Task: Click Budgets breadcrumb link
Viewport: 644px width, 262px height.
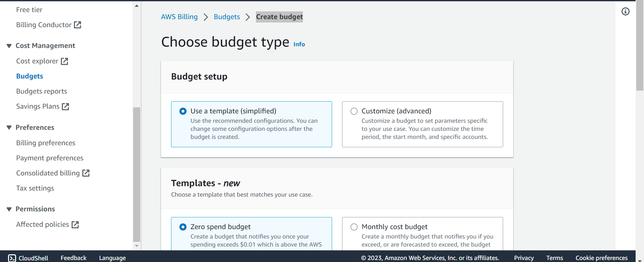Action: [x=227, y=17]
